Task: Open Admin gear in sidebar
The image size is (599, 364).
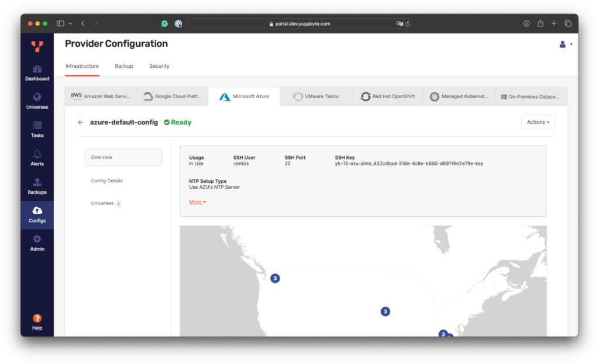Action: tap(37, 239)
